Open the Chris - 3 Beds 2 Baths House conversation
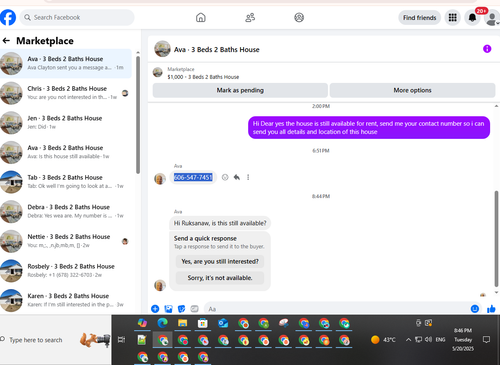 (66, 93)
